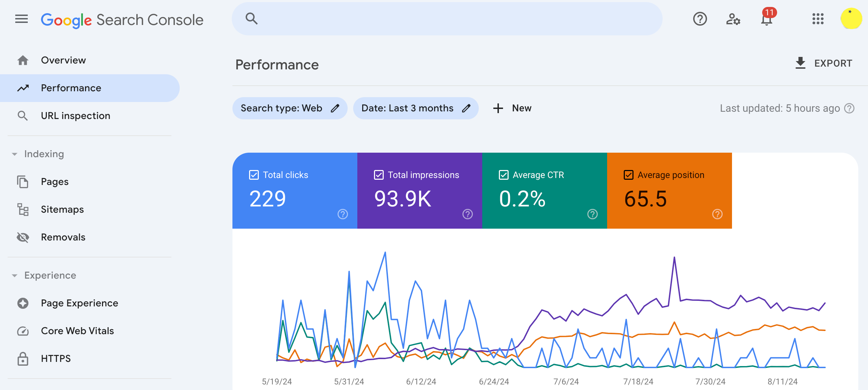Disable the Average CTR metric checkbox
Viewport: 868px width, 390px height.
coord(503,175)
